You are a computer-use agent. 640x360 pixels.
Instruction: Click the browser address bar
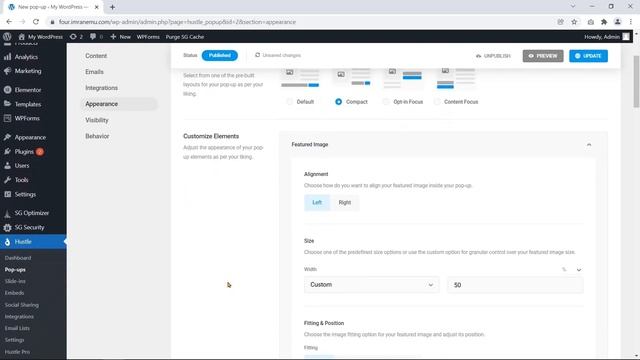(x=302, y=22)
